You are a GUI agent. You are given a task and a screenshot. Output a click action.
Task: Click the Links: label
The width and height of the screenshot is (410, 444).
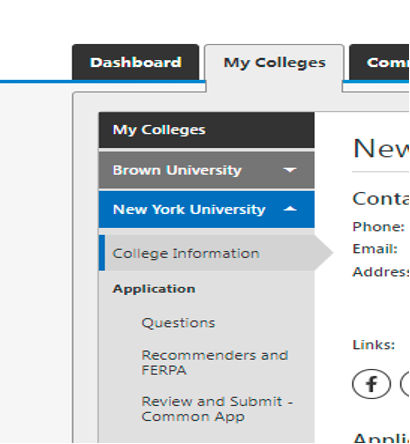click(374, 344)
